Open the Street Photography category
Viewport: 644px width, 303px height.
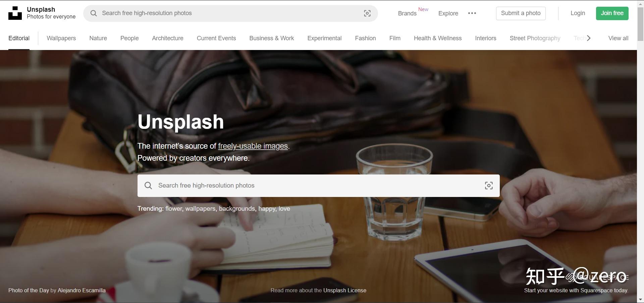(x=535, y=38)
